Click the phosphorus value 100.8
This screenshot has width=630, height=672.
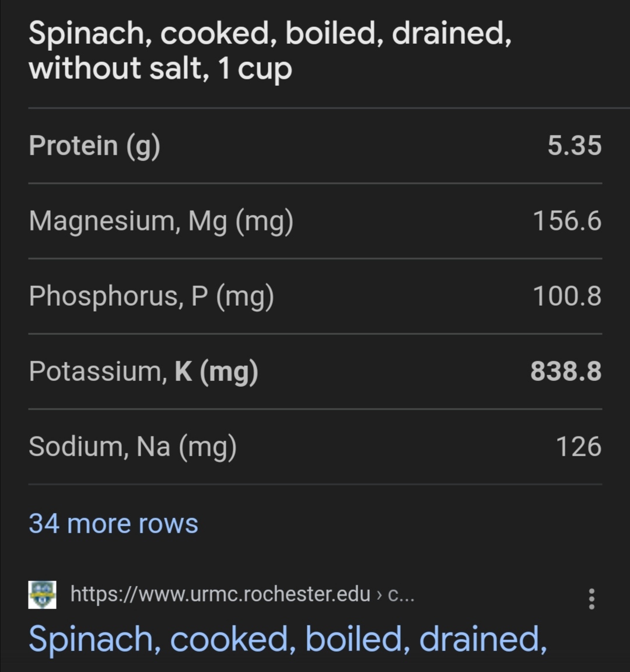(x=567, y=296)
